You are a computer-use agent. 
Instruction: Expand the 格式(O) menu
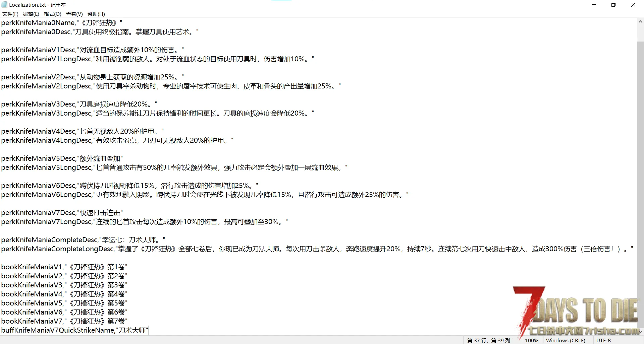tap(52, 14)
